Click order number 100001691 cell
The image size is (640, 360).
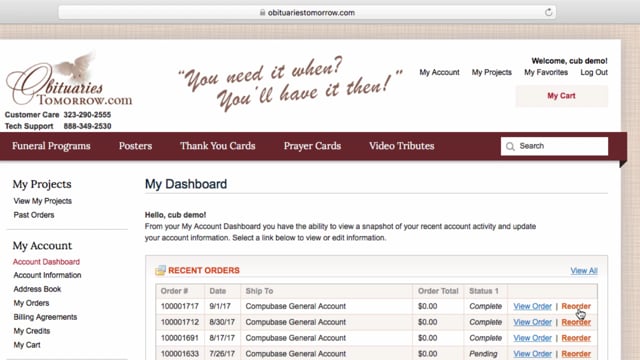180,338
